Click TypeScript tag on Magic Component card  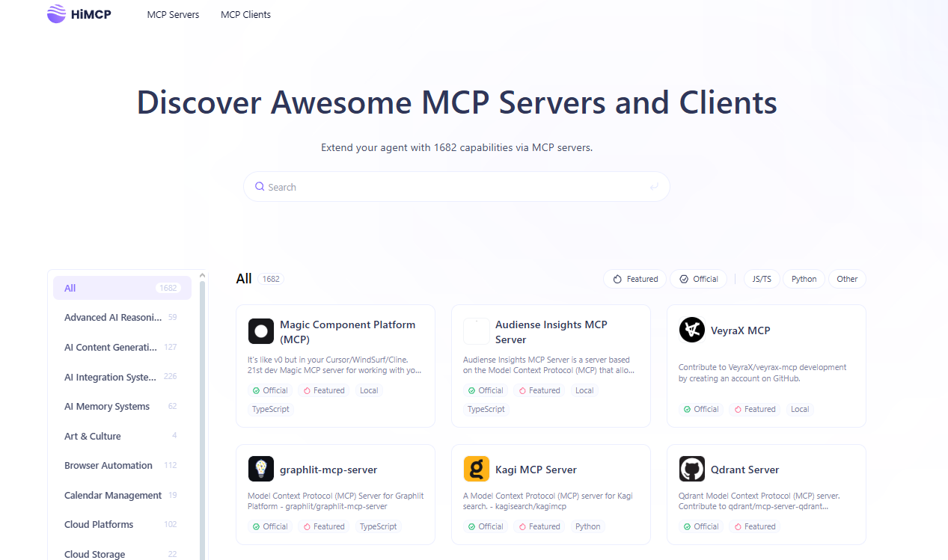pos(271,409)
